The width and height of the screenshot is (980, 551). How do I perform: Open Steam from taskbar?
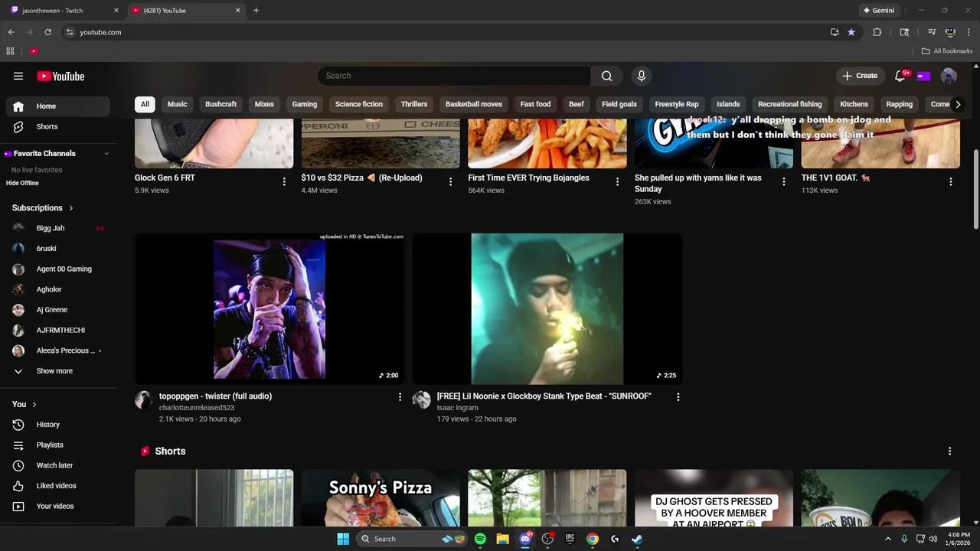coord(637,539)
